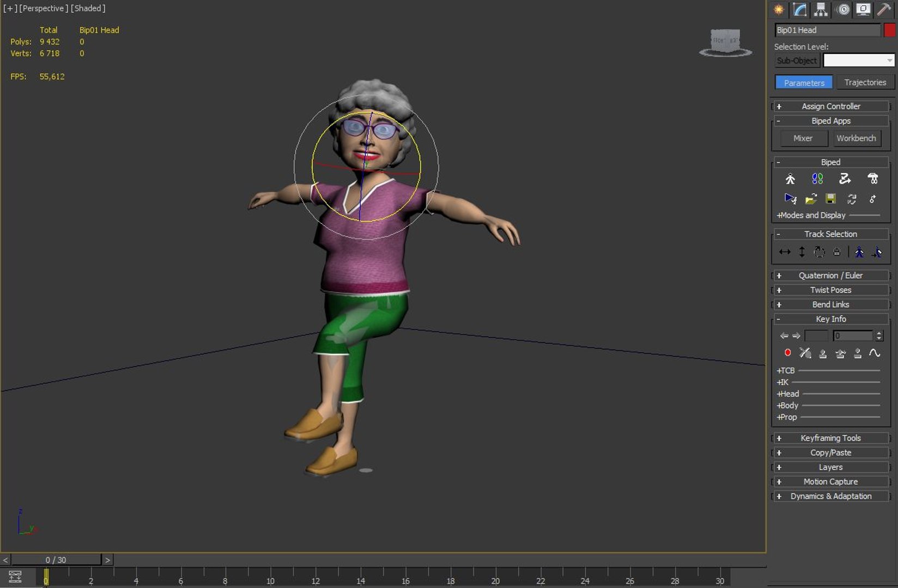898x588 pixels.
Task: Collapse Track Selection rollout
Action: [x=831, y=234]
